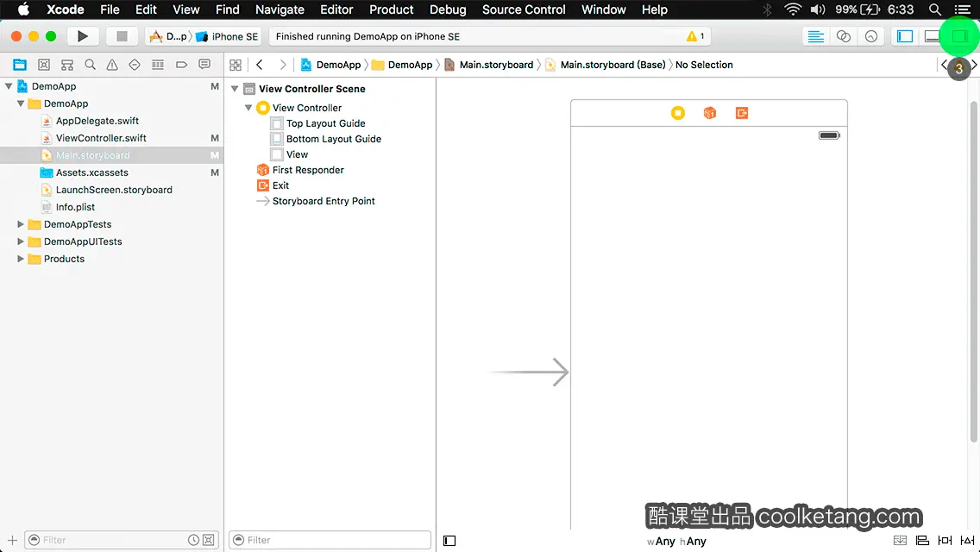Open the Debug menu

tap(448, 9)
